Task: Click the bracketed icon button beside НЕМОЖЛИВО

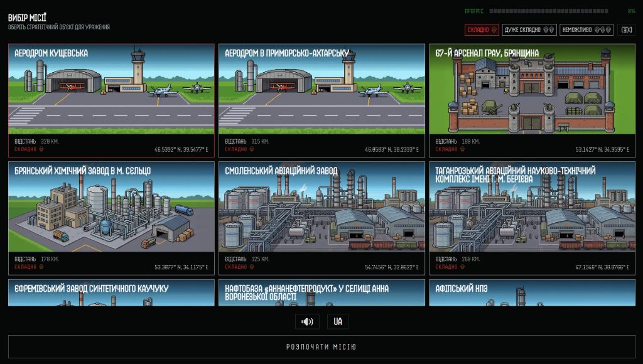Action: [626, 29]
